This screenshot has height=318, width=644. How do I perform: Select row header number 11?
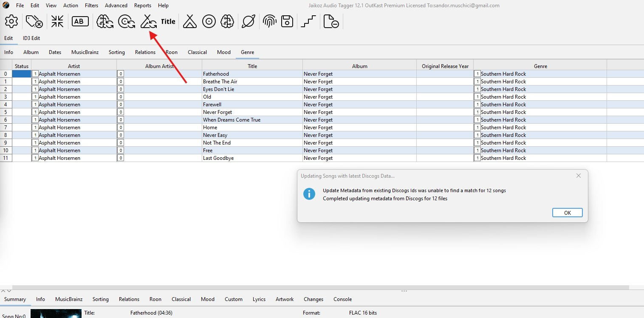6,158
